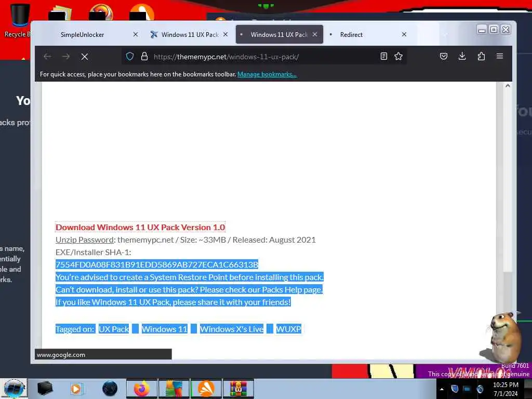Switch to the first Windows 11 UX Pack tab
This screenshot has height=399, width=532.
click(x=190, y=35)
